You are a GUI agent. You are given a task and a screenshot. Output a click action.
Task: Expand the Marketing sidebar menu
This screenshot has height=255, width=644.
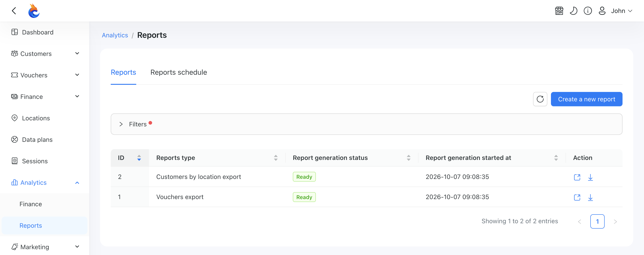(45, 247)
